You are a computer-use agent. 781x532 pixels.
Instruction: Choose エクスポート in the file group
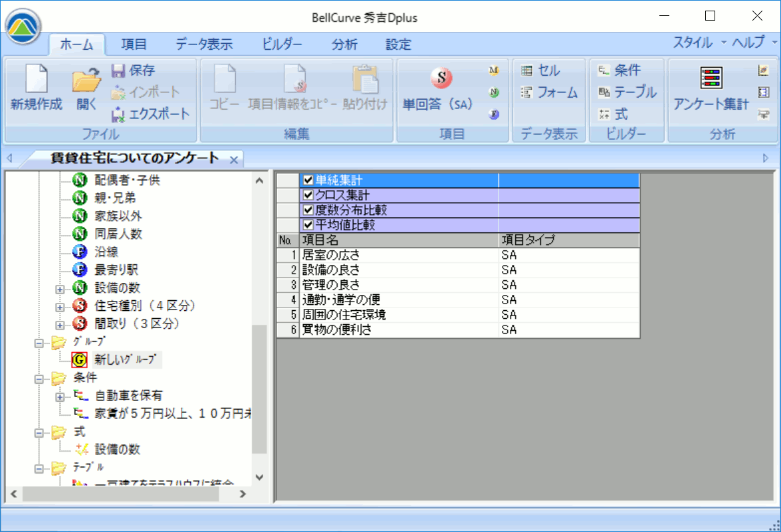(x=150, y=114)
